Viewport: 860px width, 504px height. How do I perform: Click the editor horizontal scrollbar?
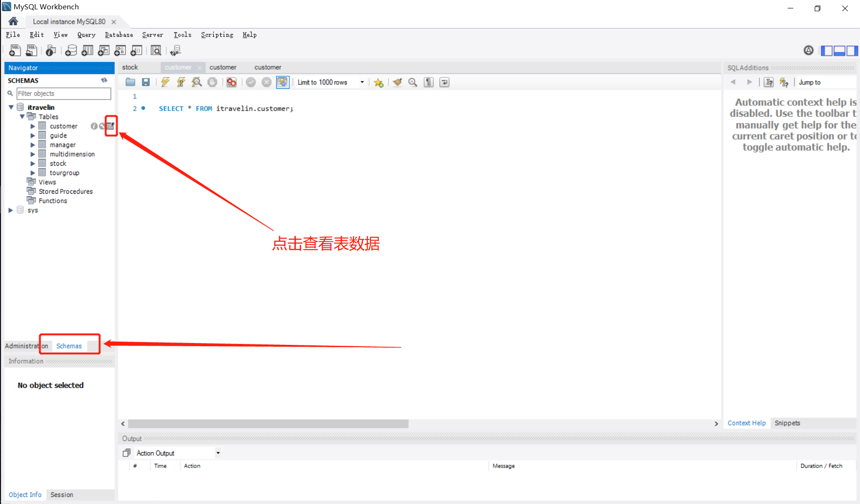tap(268, 423)
